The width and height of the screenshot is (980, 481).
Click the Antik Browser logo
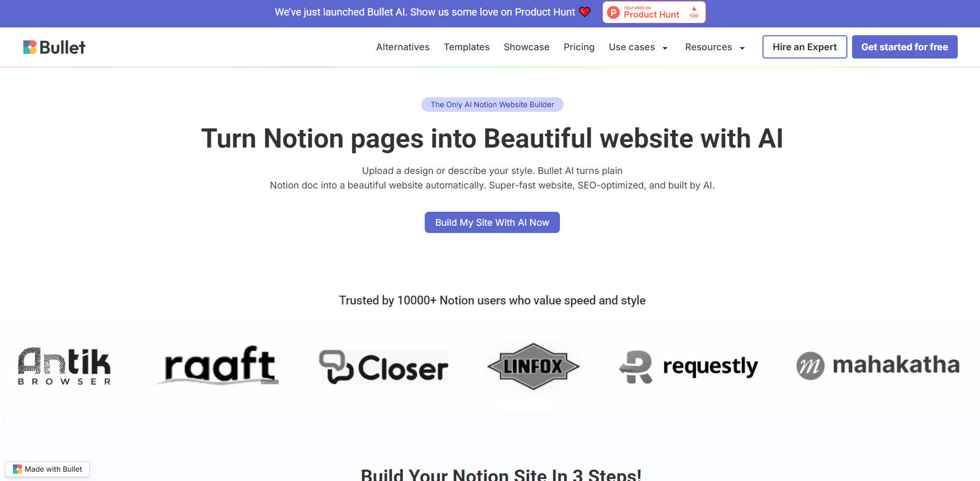[x=64, y=366]
